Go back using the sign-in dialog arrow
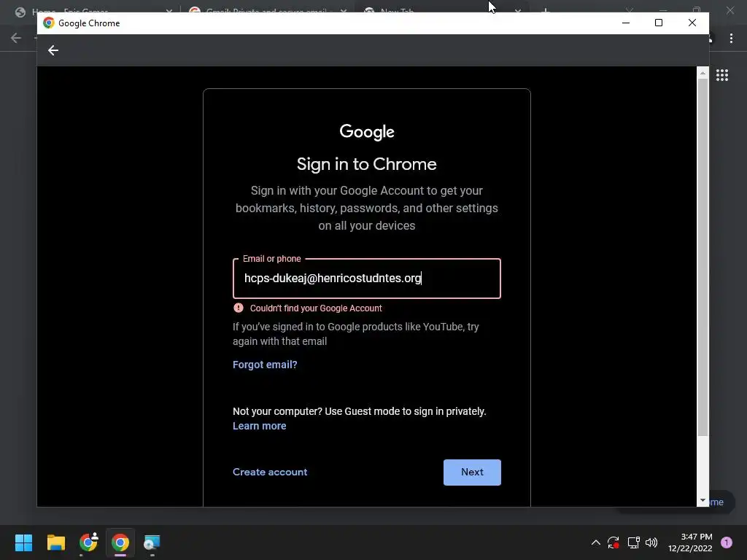Screen dimensions: 747x560 [x=53, y=50]
